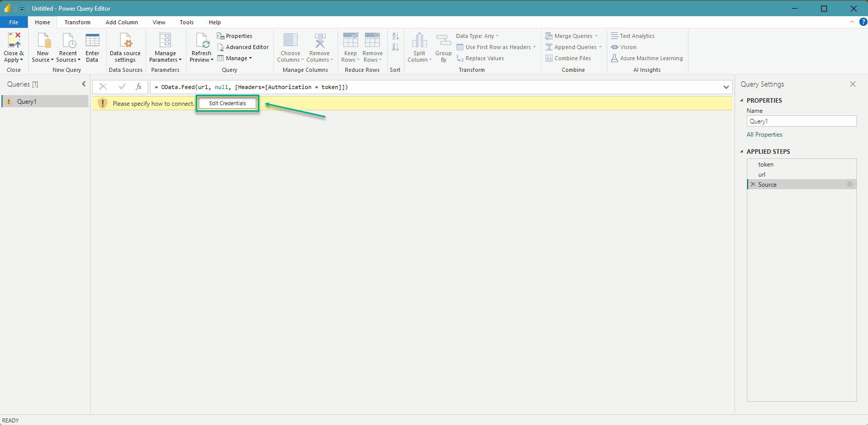Open the Advanced Editor
This screenshot has width=868, height=425.
tap(243, 47)
